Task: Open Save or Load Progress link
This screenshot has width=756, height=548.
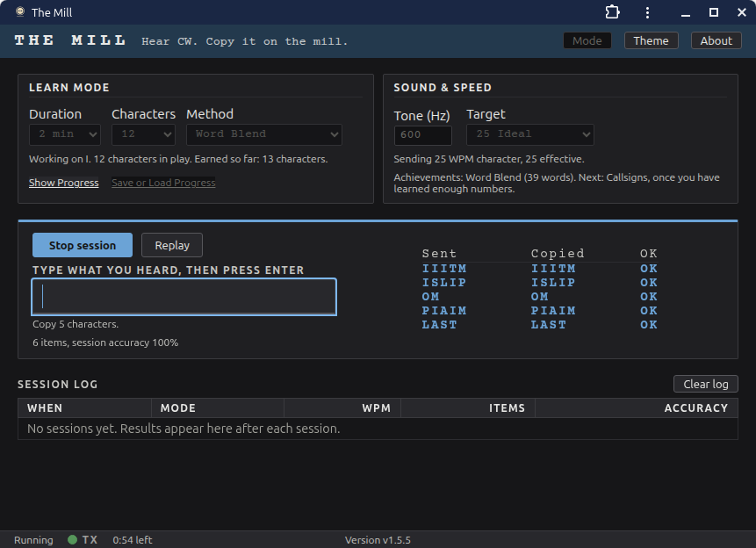Action: coord(163,183)
